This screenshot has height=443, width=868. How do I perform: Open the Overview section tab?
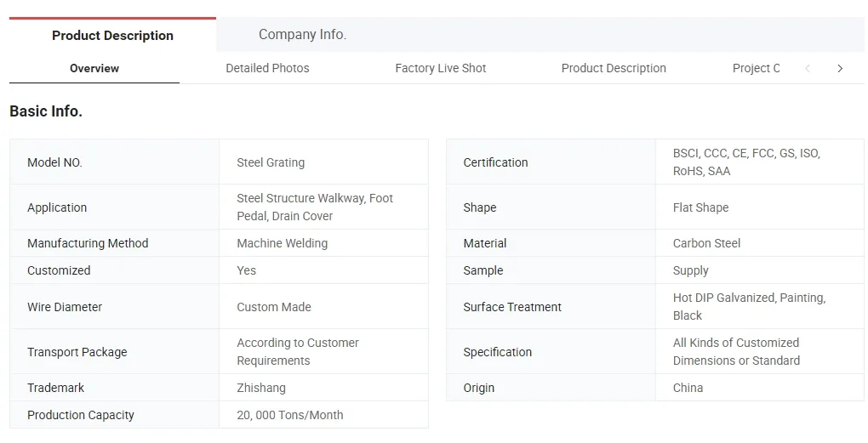[94, 68]
